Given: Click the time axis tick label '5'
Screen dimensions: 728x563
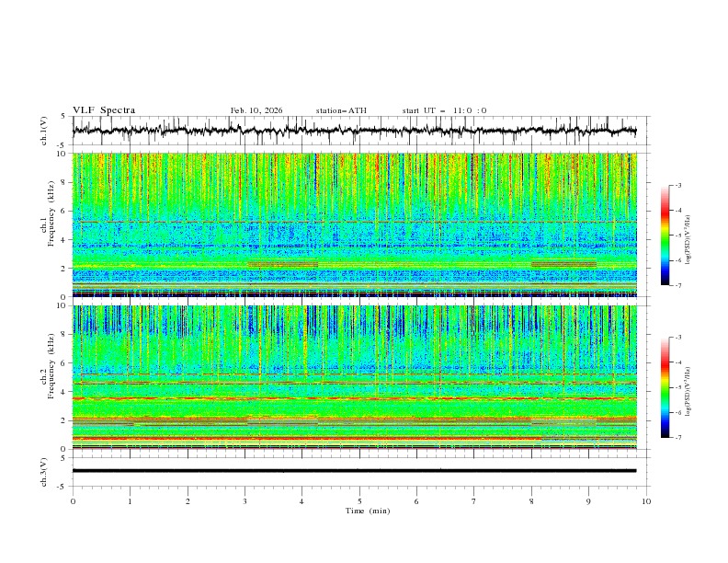Looking at the screenshot, I should pos(359,501).
